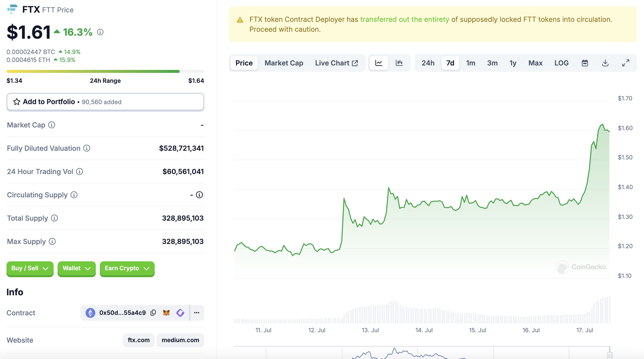Click the download chart data icon
The height and width of the screenshot is (359, 644).
(605, 63)
